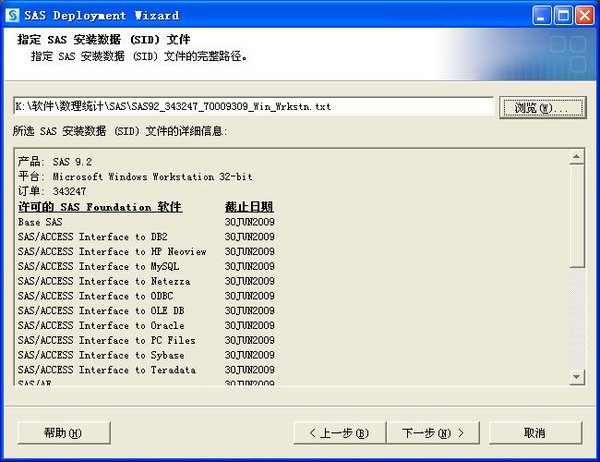Screen dimensions: 600x462
Task: Select 'SAS/ACCESS Interface to ODBC' row
Action: 146,296
